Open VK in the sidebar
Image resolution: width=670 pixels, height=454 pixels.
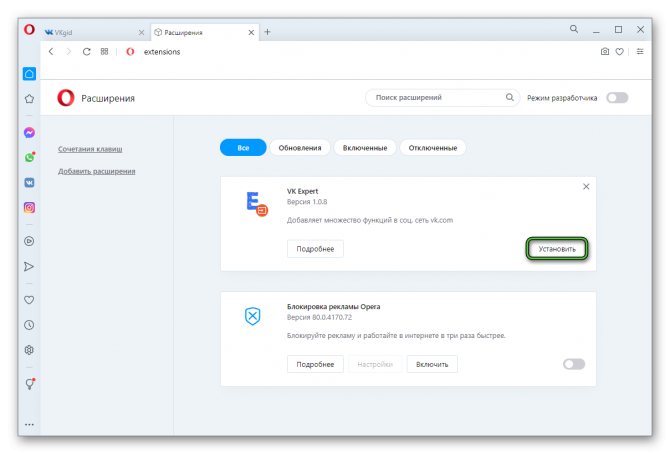click(29, 183)
